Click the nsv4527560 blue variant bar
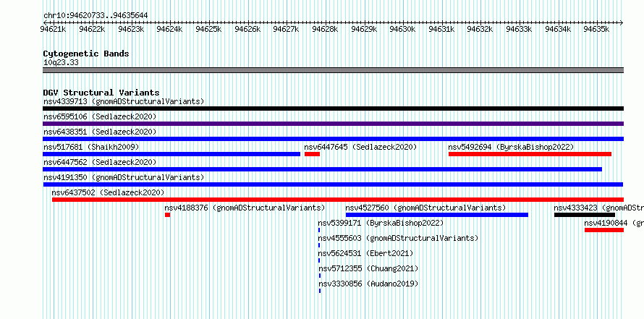 click(x=437, y=215)
